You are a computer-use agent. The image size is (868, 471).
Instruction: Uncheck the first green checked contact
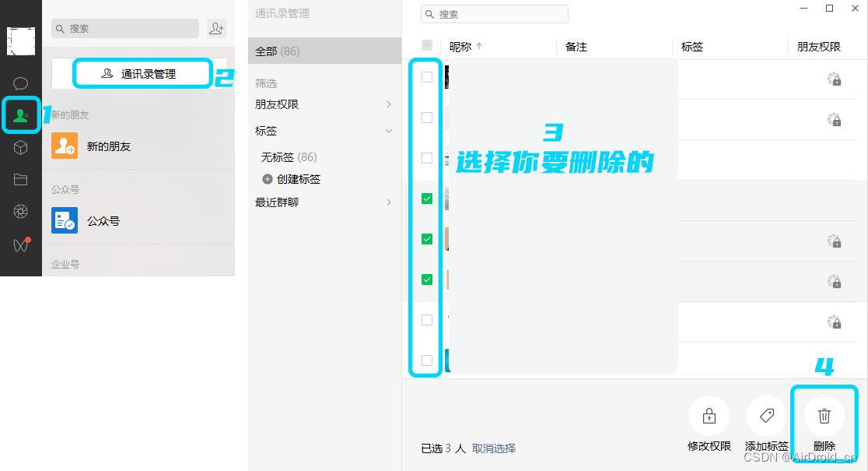pyautogui.click(x=427, y=199)
